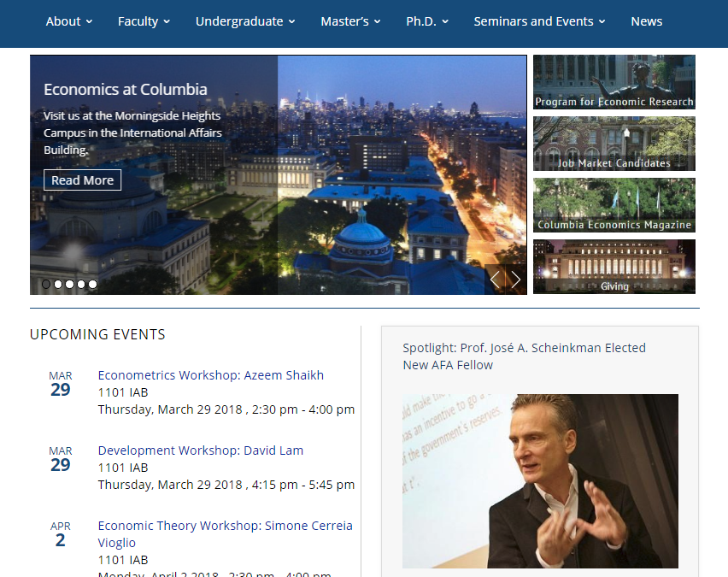The image size is (728, 577).
Task: Select the first carousel dot
Action: click(46, 284)
